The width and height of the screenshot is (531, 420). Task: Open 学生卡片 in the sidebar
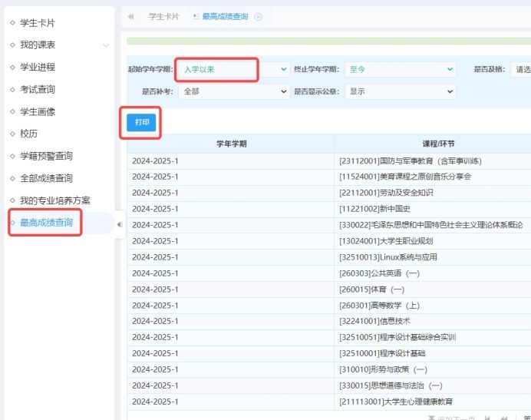coord(38,22)
